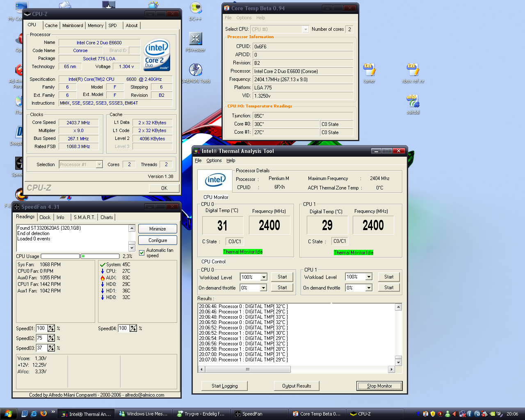Open the Processor #1 selection dropdown in CPU-Z
The width and height of the screenshot is (525, 420).
(x=99, y=164)
